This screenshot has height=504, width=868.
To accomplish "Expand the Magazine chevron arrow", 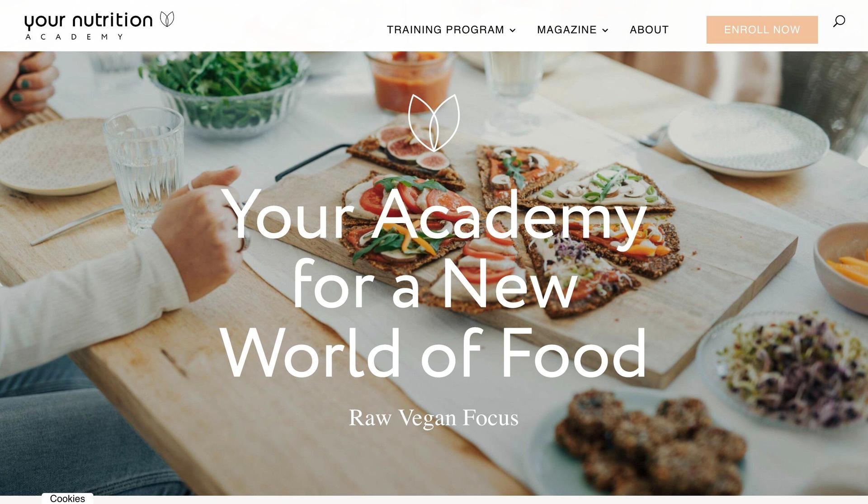I will (x=605, y=30).
